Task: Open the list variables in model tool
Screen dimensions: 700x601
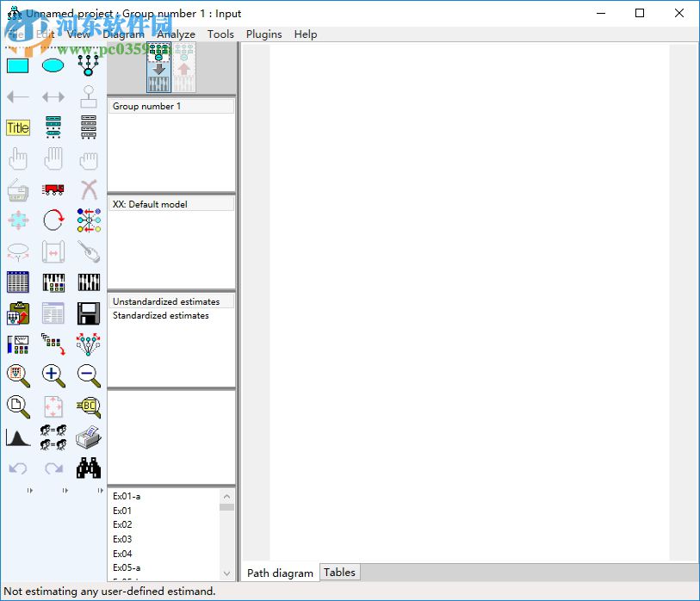Action: (x=53, y=127)
